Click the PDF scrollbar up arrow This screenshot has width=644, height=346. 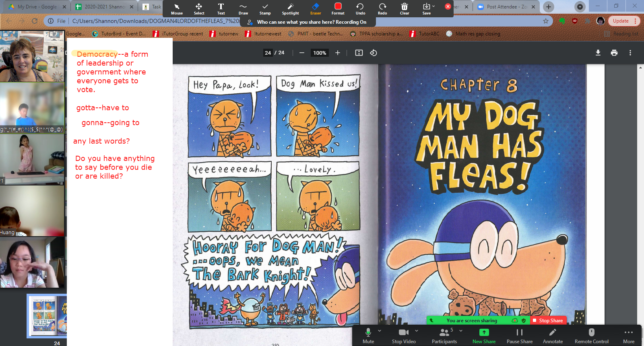(x=641, y=67)
